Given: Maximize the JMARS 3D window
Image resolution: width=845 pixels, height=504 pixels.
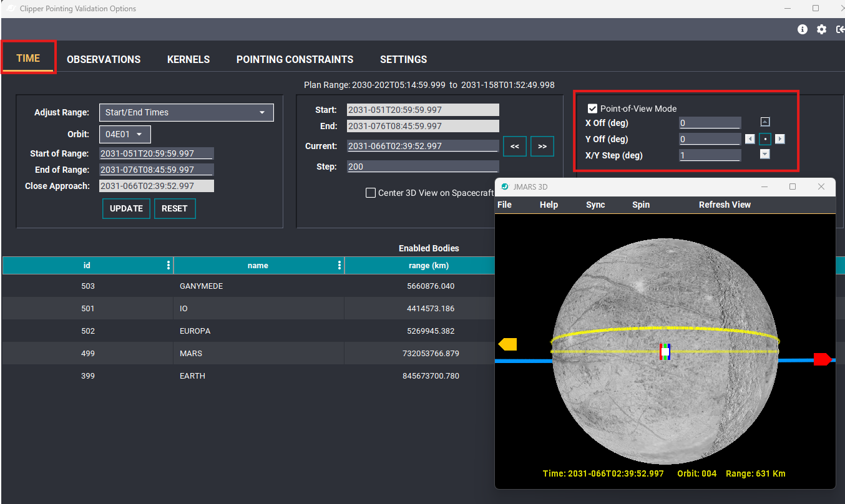Looking at the screenshot, I should [793, 187].
